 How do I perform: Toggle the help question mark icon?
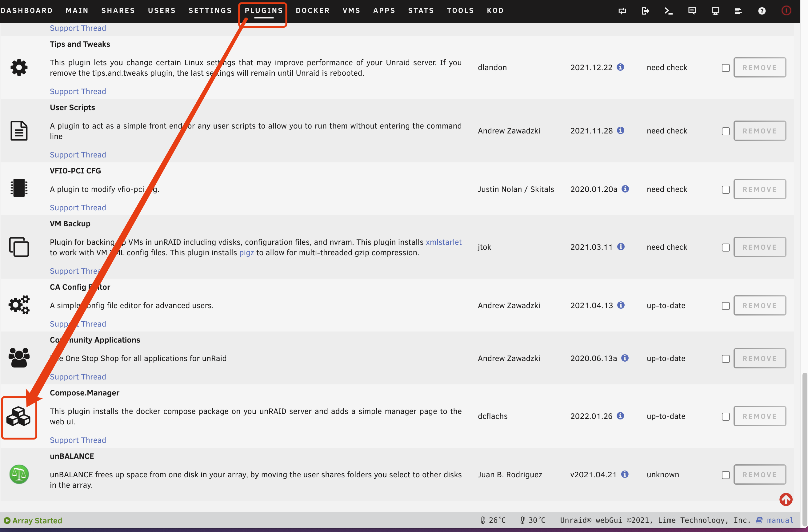click(x=762, y=11)
